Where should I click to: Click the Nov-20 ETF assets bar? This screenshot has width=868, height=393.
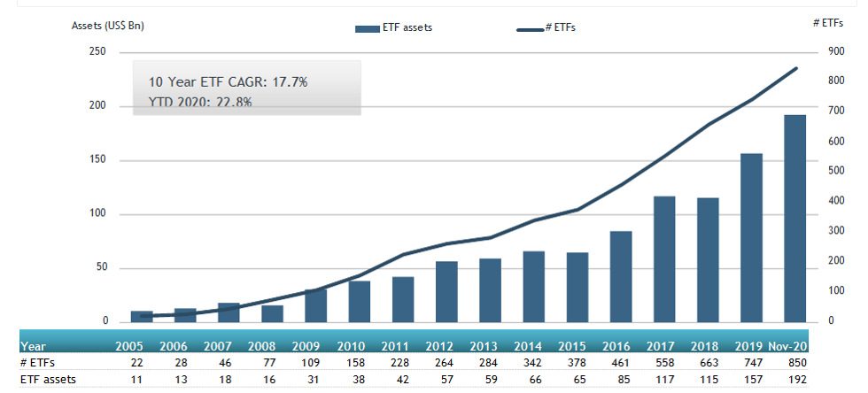(x=794, y=218)
